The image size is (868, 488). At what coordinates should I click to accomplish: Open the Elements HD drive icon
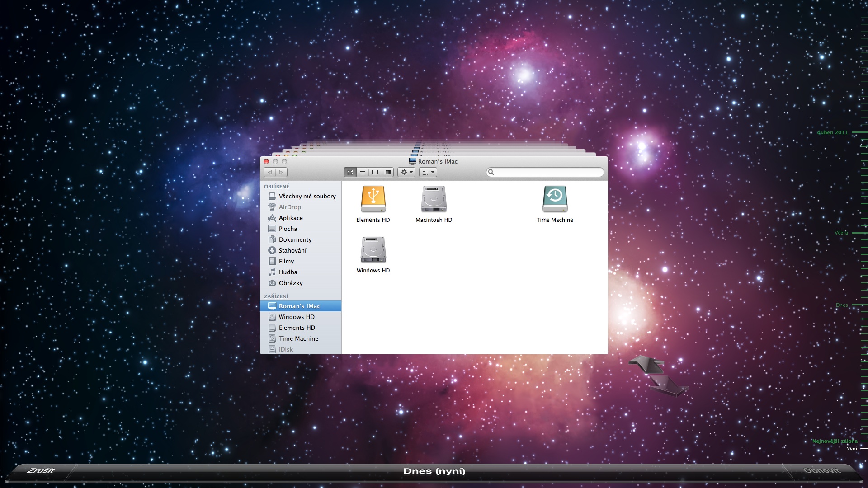tap(373, 199)
